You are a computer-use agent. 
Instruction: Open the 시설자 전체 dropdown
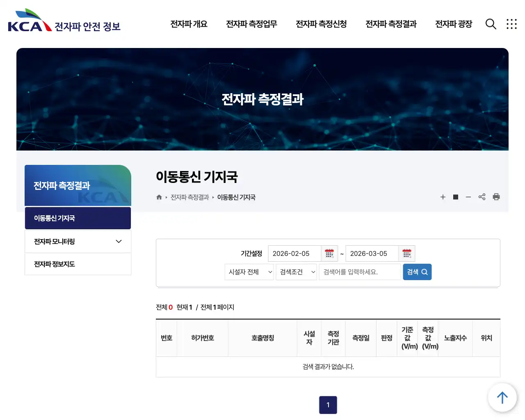tap(249, 272)
